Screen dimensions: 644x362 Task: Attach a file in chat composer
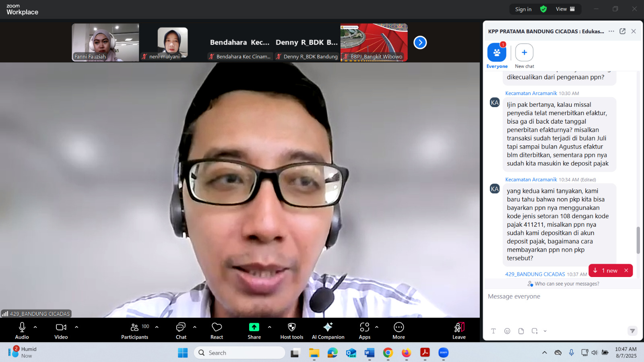(x=521, y=331)
